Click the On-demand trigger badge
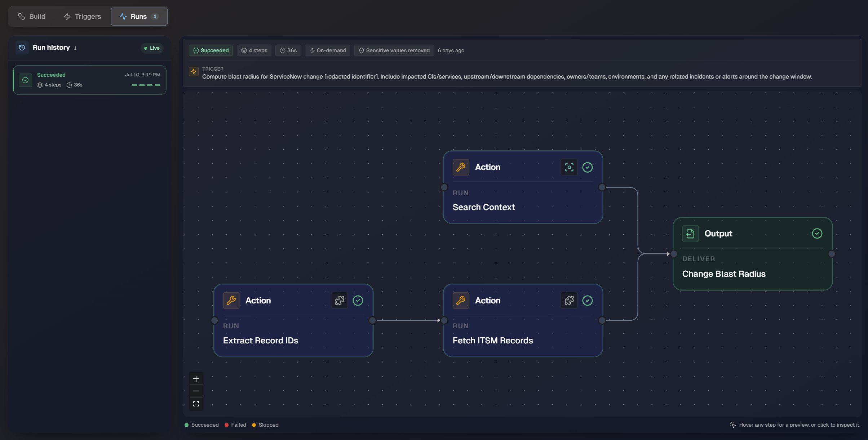 (328, 50)
